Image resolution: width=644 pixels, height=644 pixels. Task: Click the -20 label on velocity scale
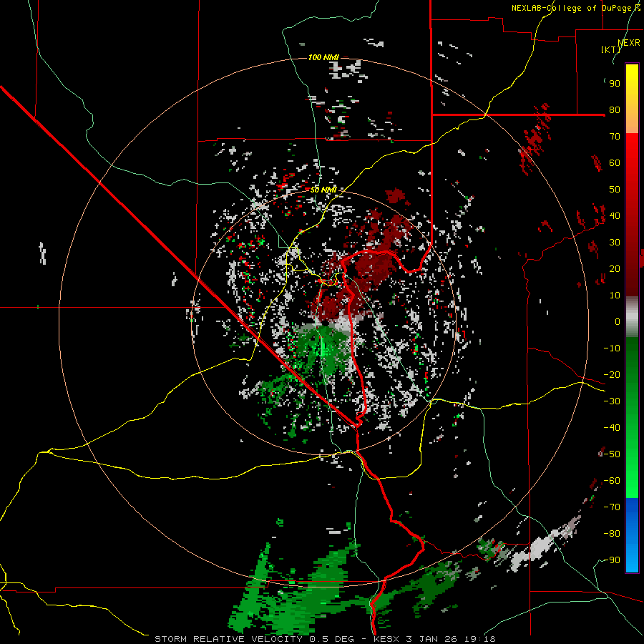coord(612,374)
